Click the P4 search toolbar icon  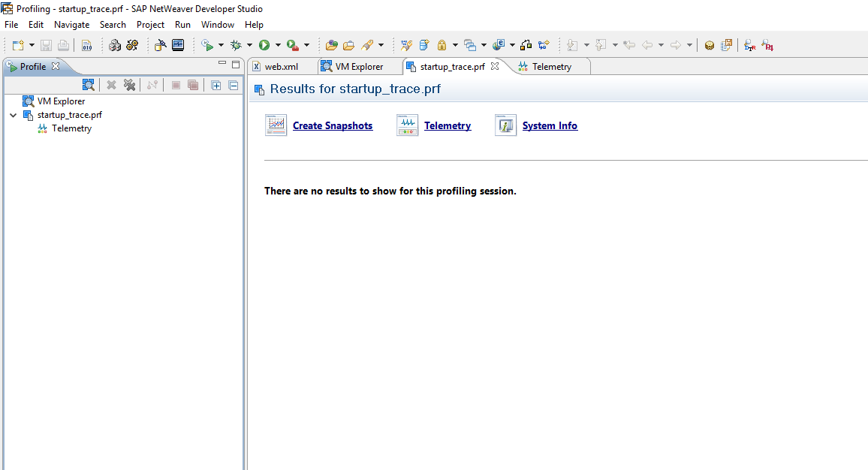tap(767, 45)
